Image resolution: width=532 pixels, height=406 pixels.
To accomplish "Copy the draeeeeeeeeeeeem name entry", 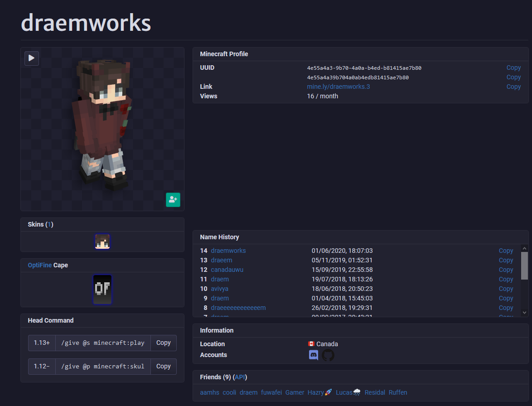I will [x=506, y=308].
